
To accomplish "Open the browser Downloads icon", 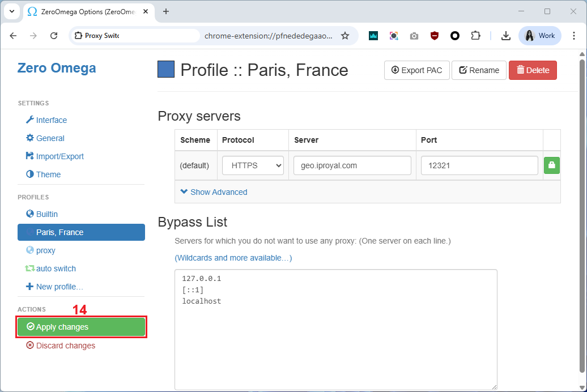I will coord(506,36).
